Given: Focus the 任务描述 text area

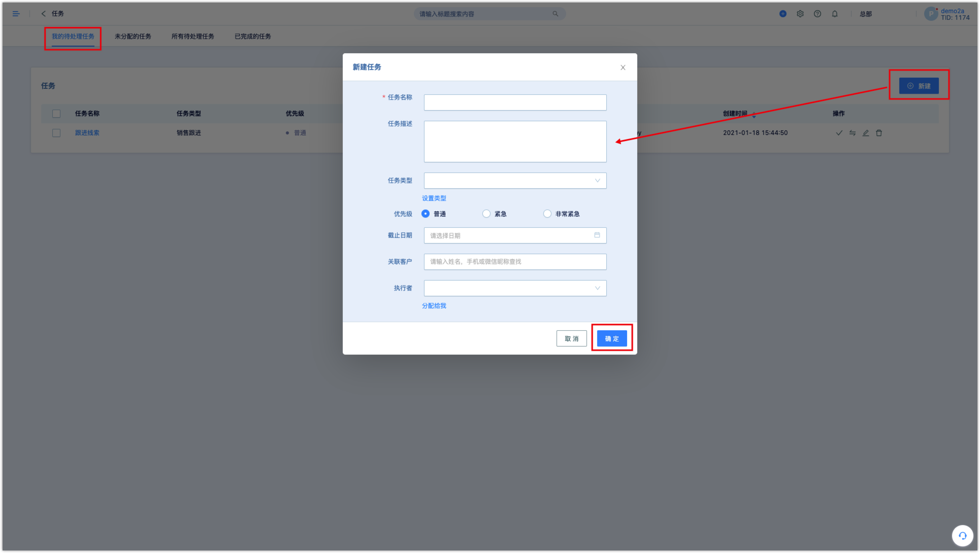Looking at the screenshot, I should (515, 141).
